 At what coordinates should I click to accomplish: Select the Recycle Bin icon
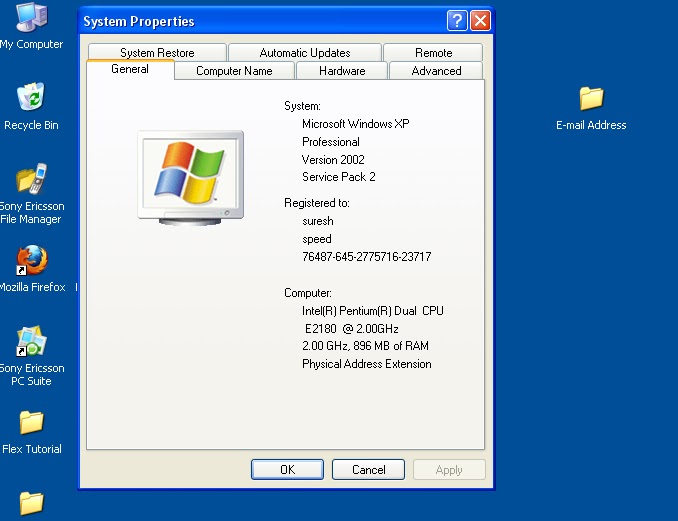[x=31, y=96]
